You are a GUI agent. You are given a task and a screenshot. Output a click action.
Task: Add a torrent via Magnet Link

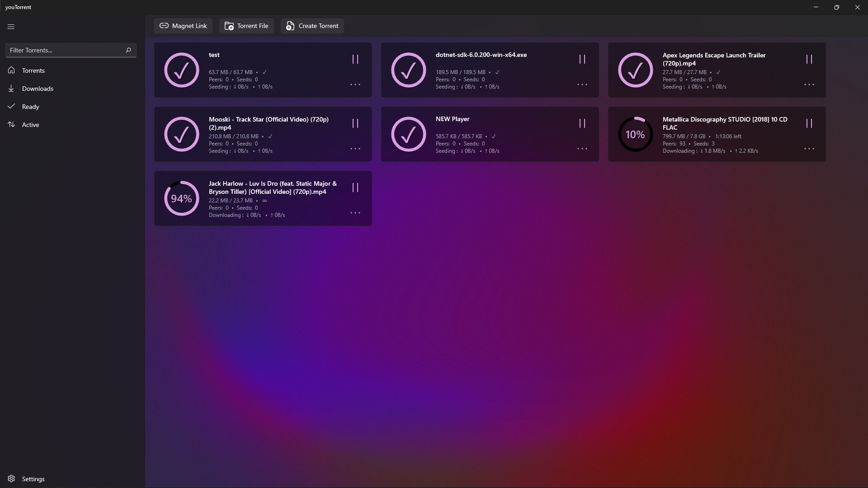183,26
